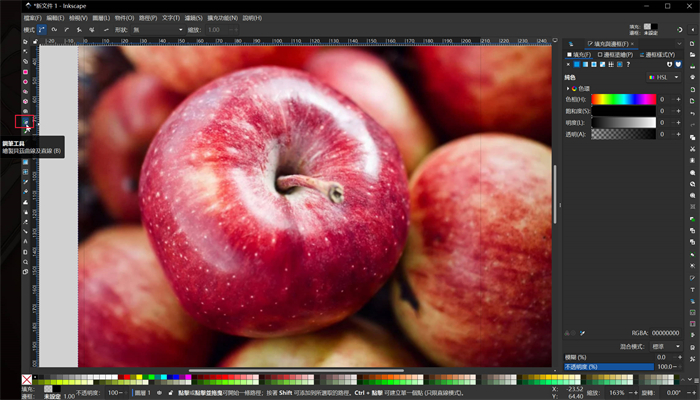Click the no paint X icon
The width and height of the screenshot is (700, 400).
click(569, 64)
